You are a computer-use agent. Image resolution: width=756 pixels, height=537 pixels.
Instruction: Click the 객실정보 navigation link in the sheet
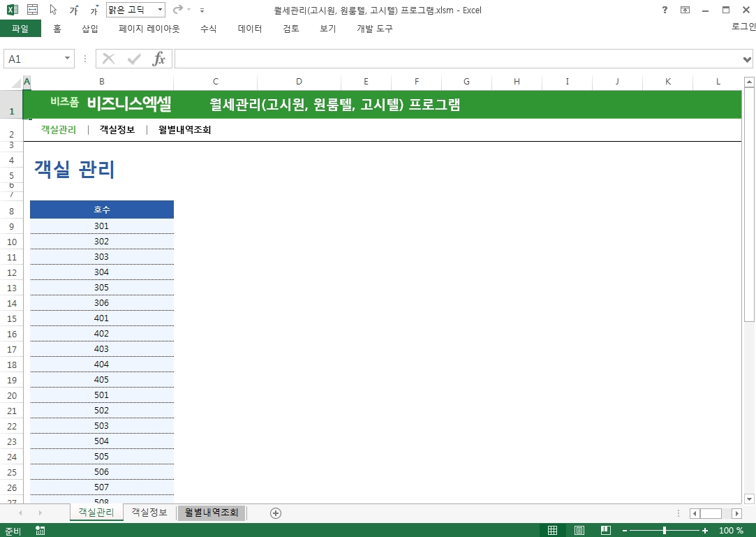[117, 129]
